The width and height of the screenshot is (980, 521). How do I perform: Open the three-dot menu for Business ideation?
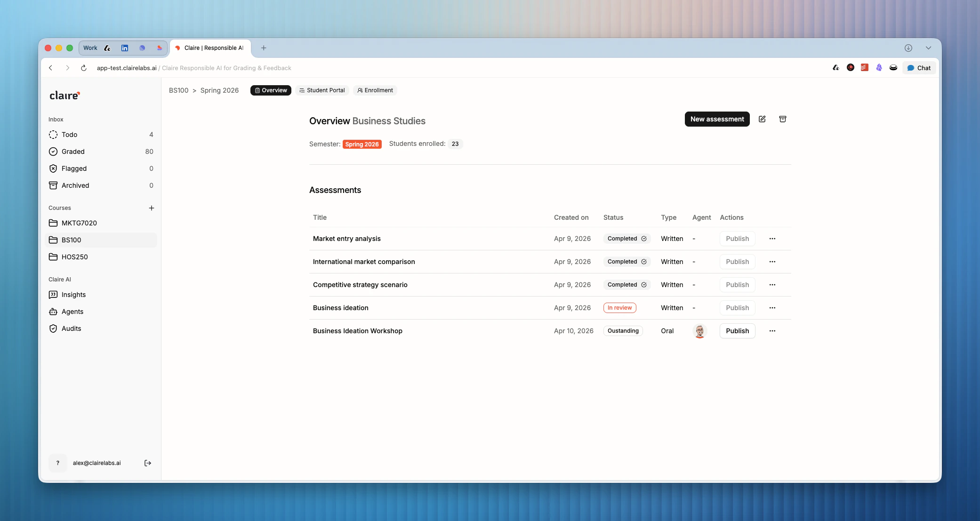point(772,308)
